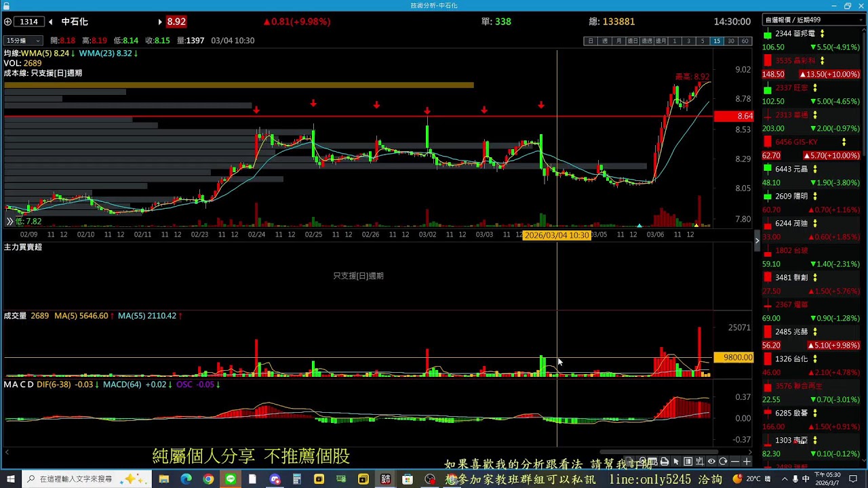Image resolution: width=868 pixels, height=488 pixels.
Task: Toggle the eye visibility icon in chart toolbar
Action: click(711, 462)
